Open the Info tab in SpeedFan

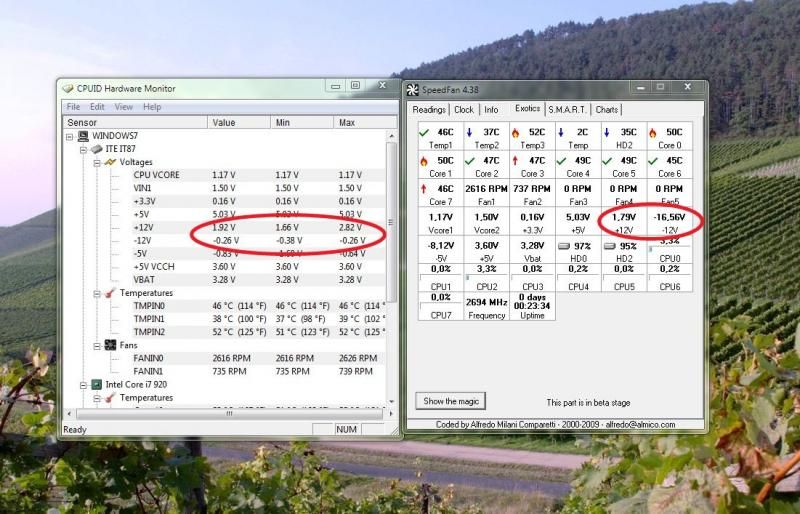point(491,110)
